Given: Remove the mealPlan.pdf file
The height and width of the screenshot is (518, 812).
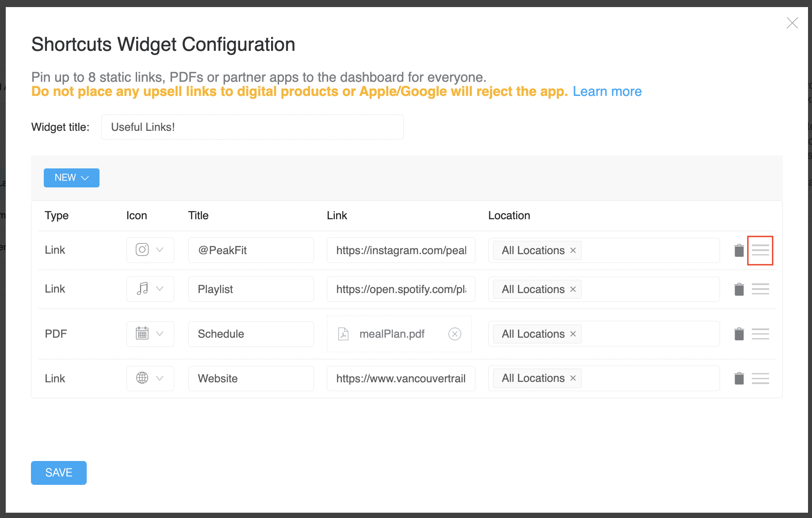Looking at the screenshot, I should tap(455, 334).
